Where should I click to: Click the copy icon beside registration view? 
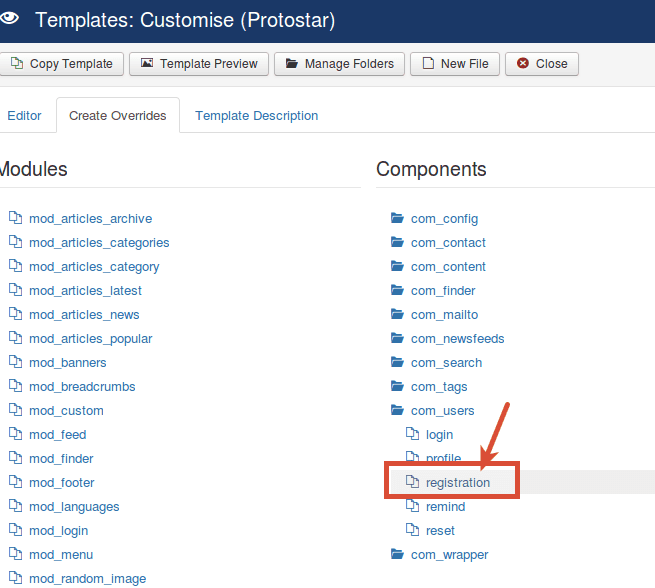tap(413, 482)
